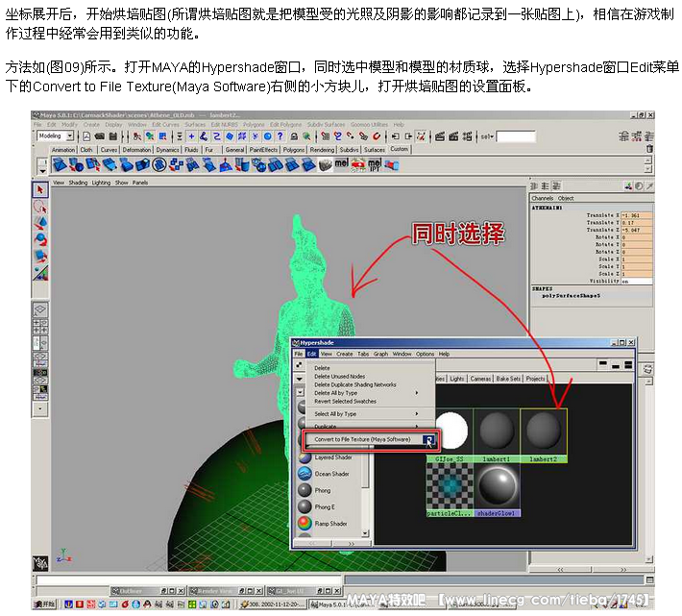This screenshot has width=682, height=616.
Task: Select the Rotate tool in the toolbox
Action: (x=40, y=239)
